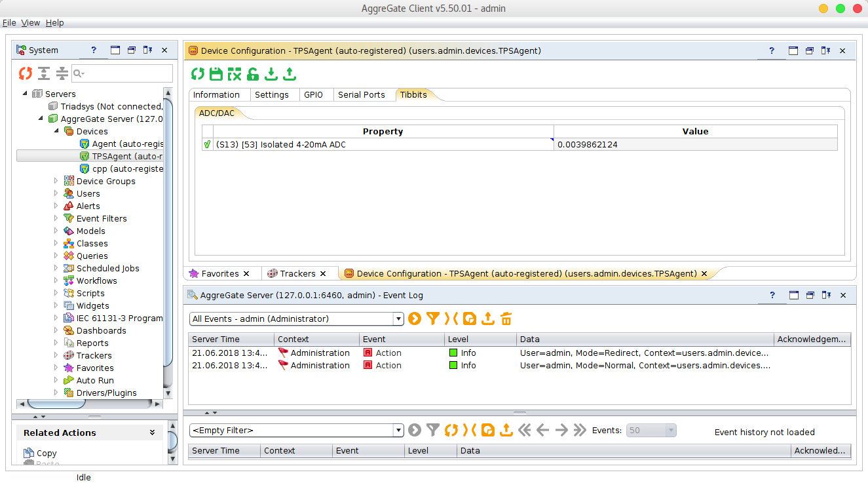The image size is (868, 483).
Task: Click orange refresh icon in event history toolbar
Action: (451, 430)
